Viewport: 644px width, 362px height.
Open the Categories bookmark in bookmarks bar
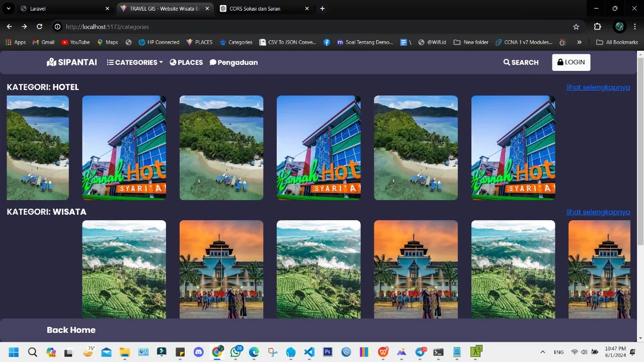pyautogui.click(x=236, y=42)
